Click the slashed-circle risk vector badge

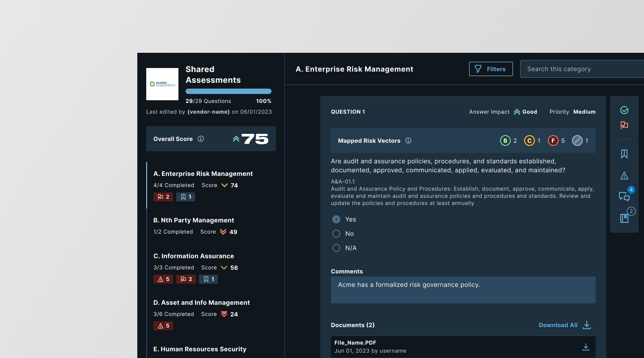[577, 141]
